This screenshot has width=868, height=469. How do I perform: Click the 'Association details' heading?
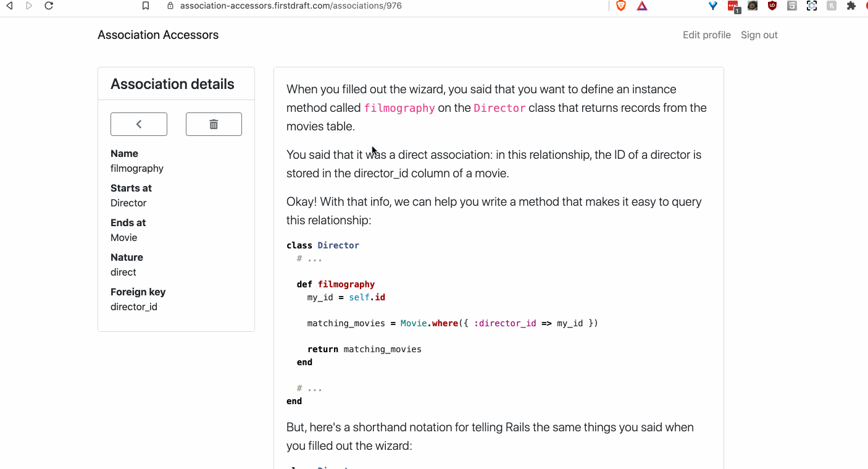point(172,84)
